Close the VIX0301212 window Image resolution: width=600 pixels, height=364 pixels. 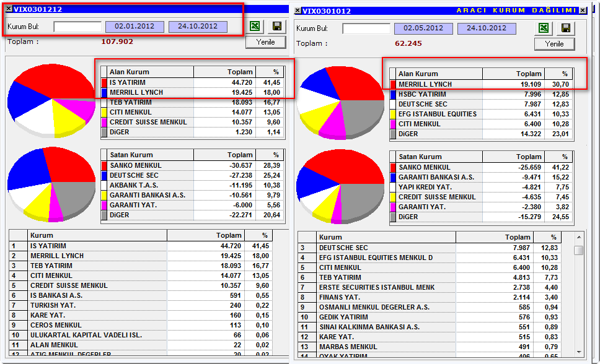tap(9, 9)
